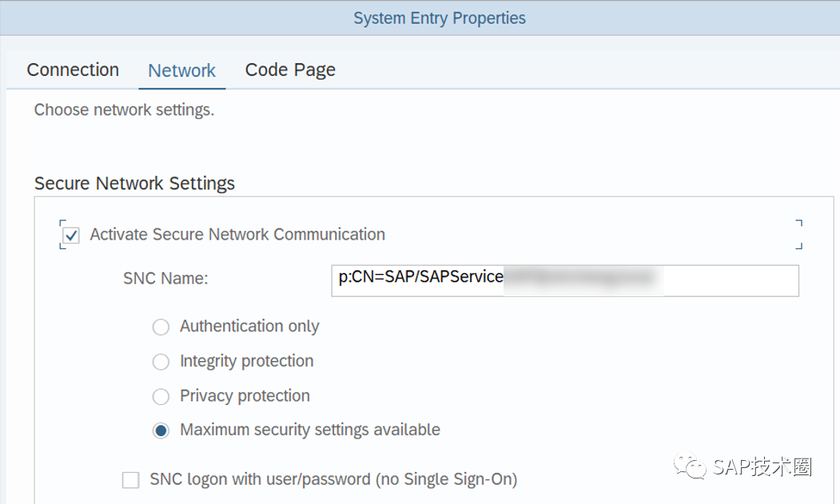840x504 pixels.
Task: Switch to the Connection tab
Action: pyautogui.click(x=73, y=69)
